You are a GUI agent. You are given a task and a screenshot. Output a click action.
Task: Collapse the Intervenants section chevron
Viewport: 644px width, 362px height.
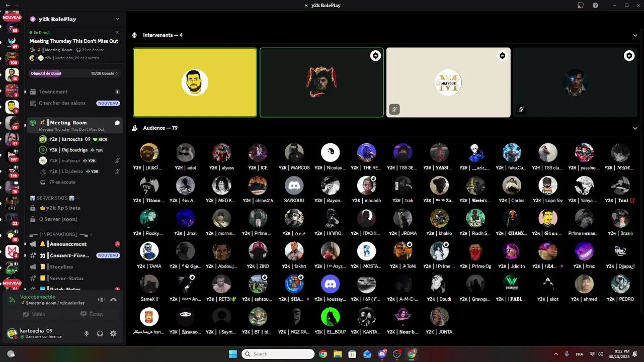635,35
